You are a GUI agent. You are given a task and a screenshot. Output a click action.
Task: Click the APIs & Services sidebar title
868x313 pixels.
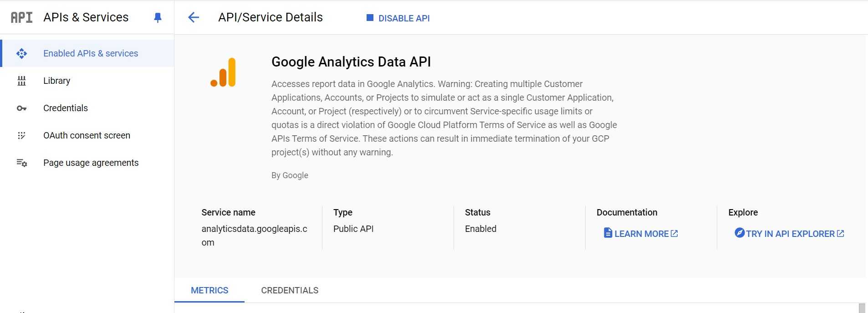[86, 17]
